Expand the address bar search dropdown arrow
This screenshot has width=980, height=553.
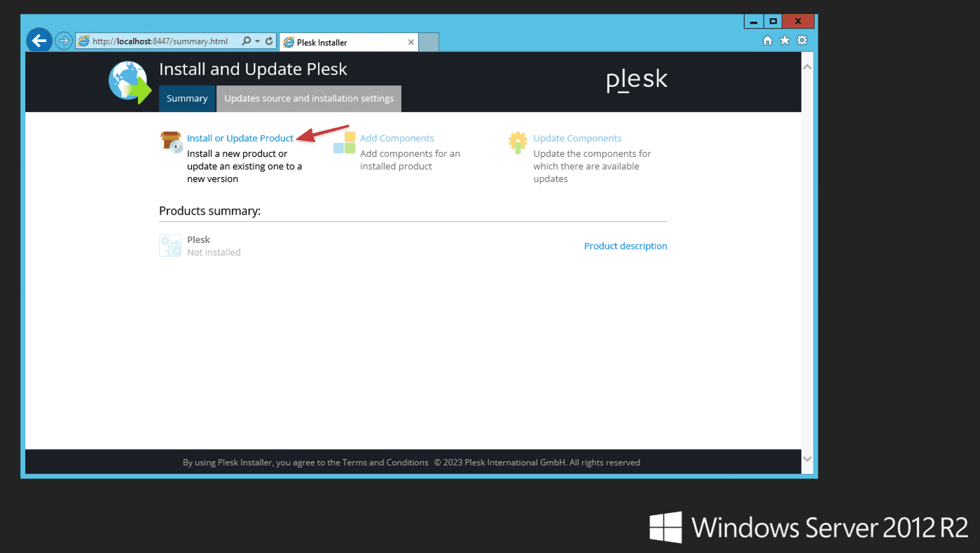[257, 41]
